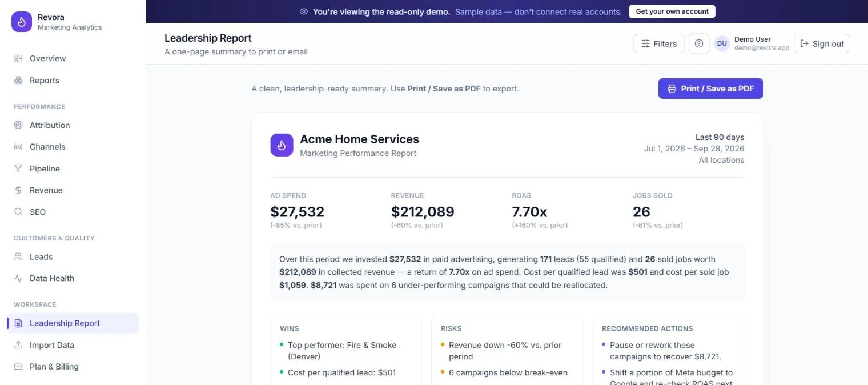The image size is (868, 385).
Task: Open help via question mark icon
Action: [x=699, y=43]
